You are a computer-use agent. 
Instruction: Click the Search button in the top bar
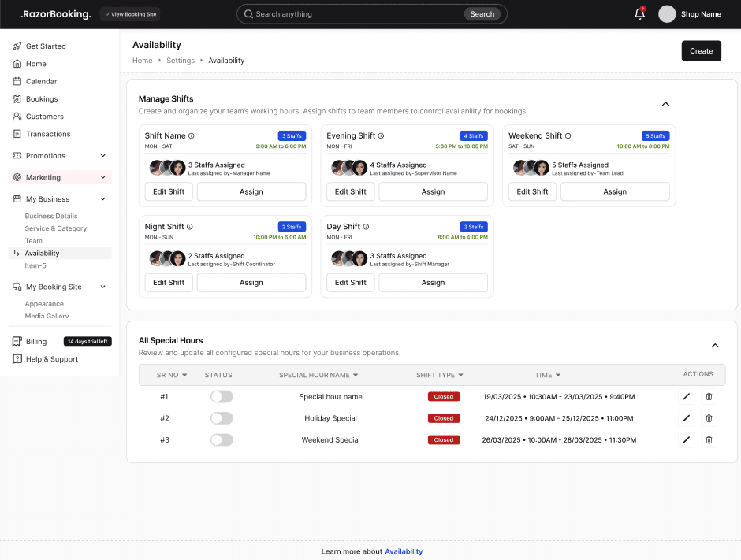pyautogui.click(x=482, y=14)
